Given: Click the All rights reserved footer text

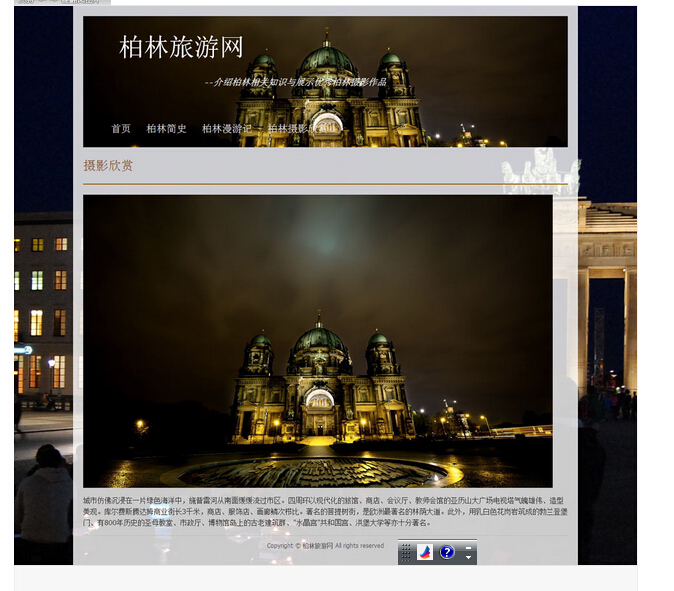Looking at the screenshot, I should 359,546.
